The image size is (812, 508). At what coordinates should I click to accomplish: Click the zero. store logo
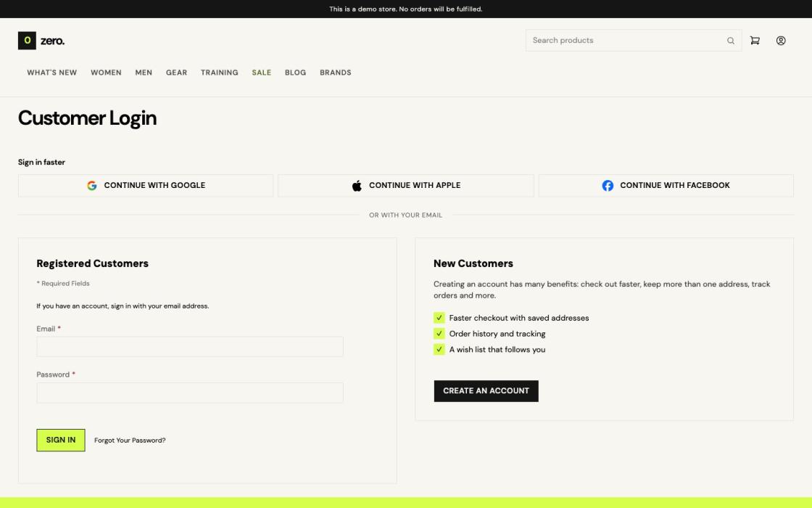point(41,41)
